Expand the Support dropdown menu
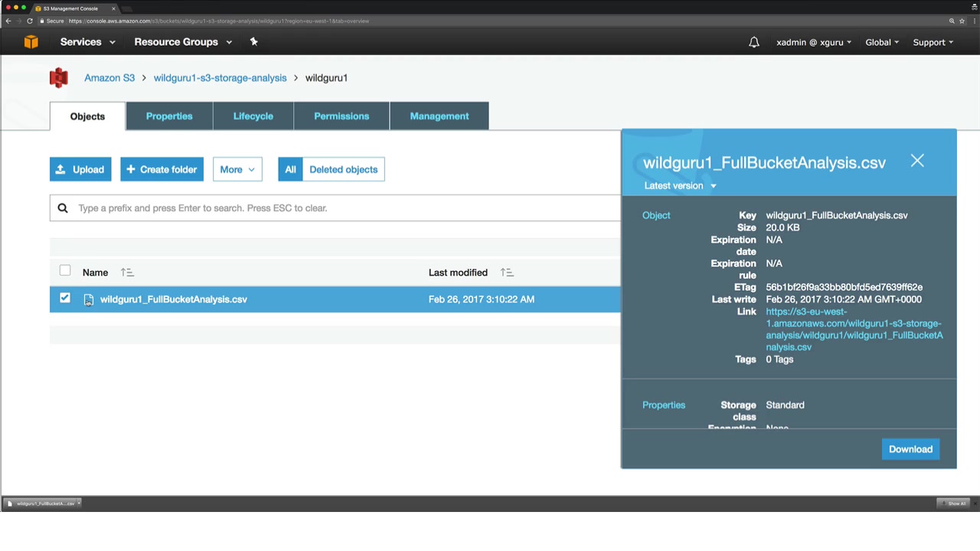The height and width of the screenshot is (551, 980). (933, 42)
